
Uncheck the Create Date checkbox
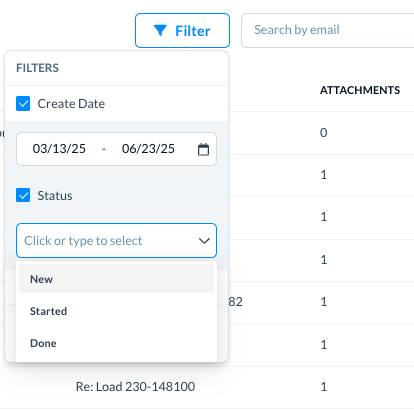[23, 104]
